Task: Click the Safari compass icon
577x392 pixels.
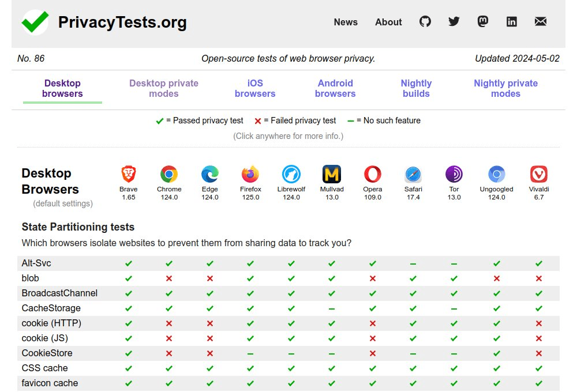Action: pyautogui.click(x=413, y=174)
